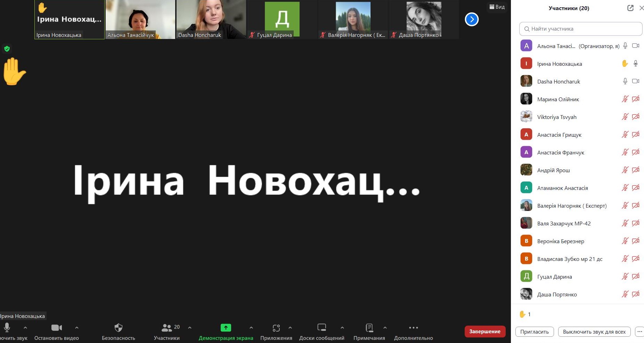The image size is (644, 343).
Task: Click the More three-dots toolbar icon
Action: pyautogui.click(x=413, y=328)
